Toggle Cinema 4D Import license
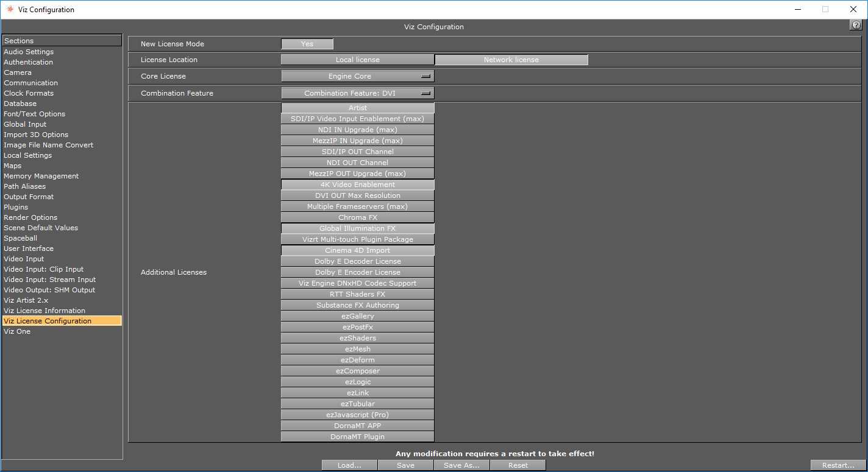 (358, 250)
